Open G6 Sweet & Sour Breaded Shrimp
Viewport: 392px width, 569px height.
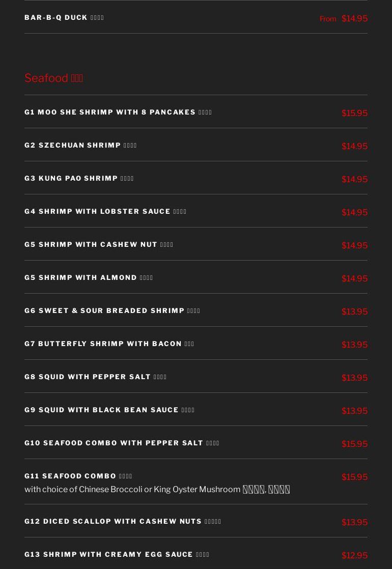point(112,311)
